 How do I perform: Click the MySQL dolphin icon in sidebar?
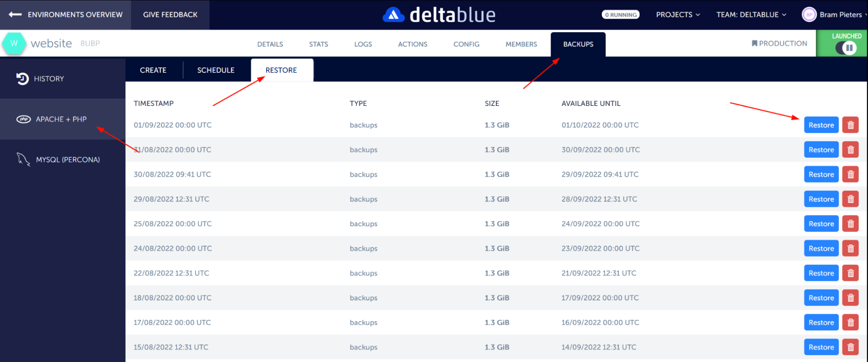pos(23,159)
